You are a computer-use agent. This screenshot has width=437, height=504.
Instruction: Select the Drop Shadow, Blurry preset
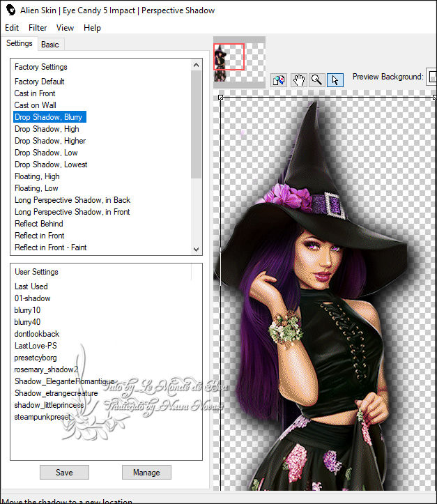click(49, 117)
